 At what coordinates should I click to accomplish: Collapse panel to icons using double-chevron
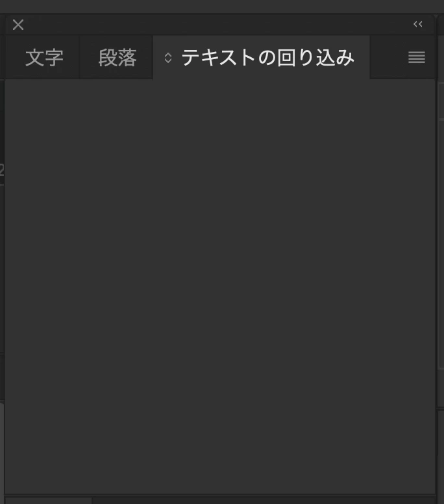pos(417,24)
